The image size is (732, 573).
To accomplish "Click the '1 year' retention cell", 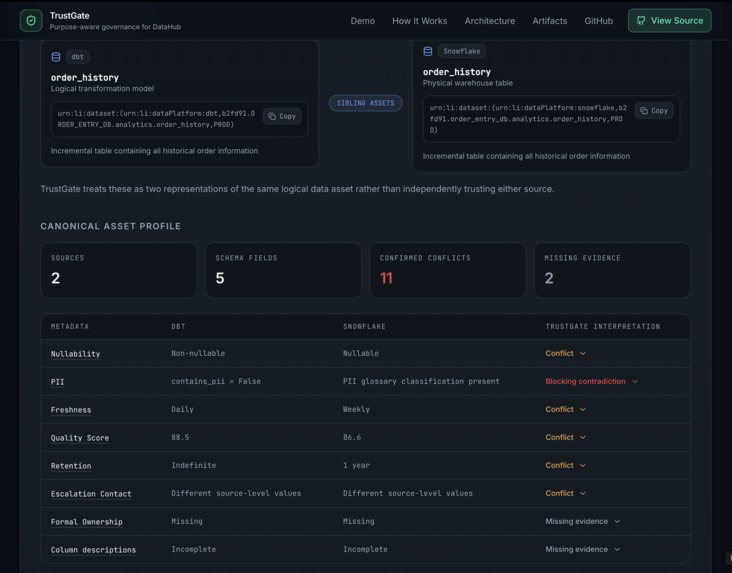I will tap(356, 466).
